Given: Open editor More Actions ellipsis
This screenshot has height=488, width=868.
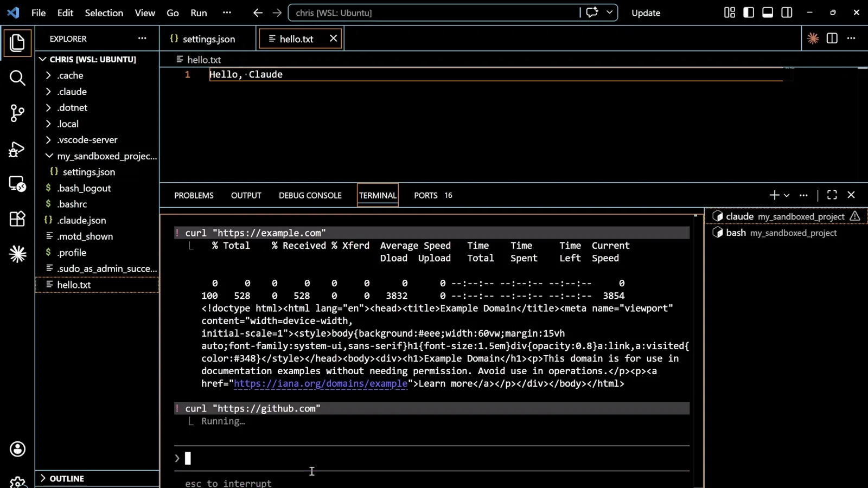Looking at the screenshot, I should coord(851,38).
